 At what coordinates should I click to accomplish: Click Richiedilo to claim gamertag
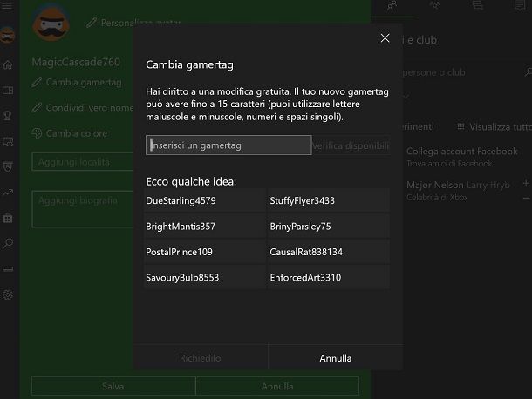point(201,358)
